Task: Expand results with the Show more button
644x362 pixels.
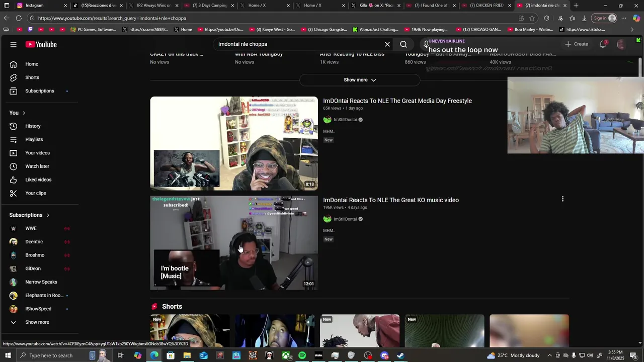Action: click(x=360, y=80)
